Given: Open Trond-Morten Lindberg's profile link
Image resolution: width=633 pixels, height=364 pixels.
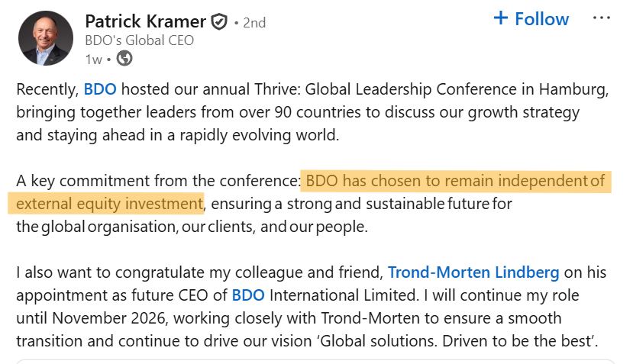Looking at the screenshot, I should point(473,272).
